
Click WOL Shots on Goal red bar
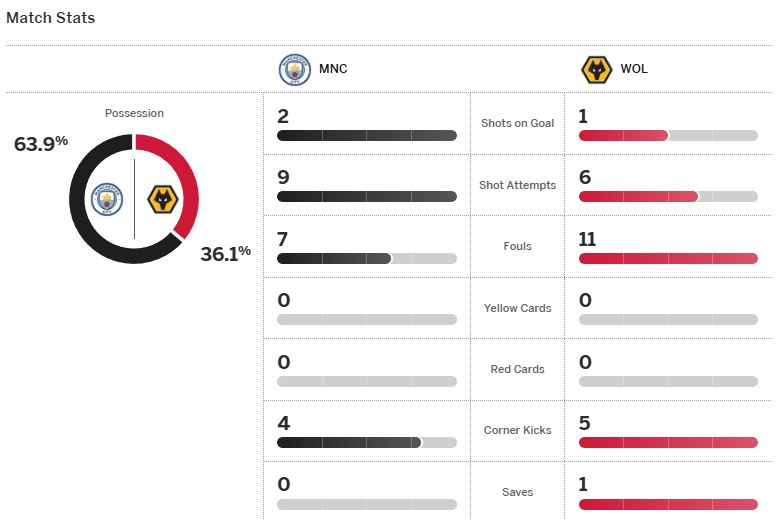(623, 135)
